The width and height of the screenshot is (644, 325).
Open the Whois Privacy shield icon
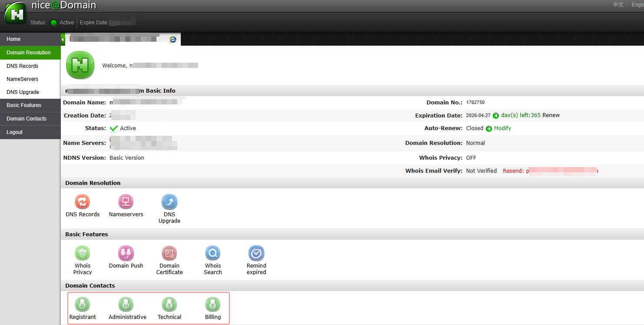[x=83, y=253]
